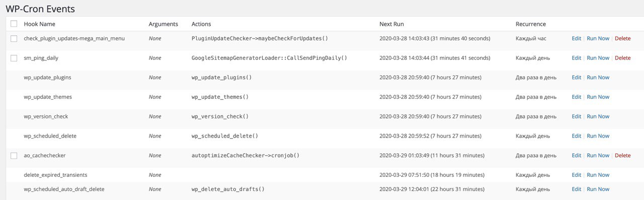Edit the wp_scheduled_delete event

(x=576, y=136)
